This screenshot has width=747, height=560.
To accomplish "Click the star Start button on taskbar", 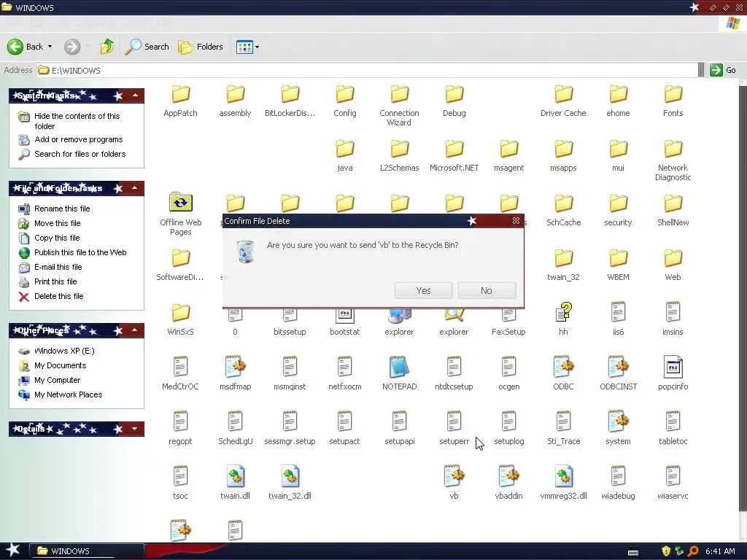I will click(13, 551).
